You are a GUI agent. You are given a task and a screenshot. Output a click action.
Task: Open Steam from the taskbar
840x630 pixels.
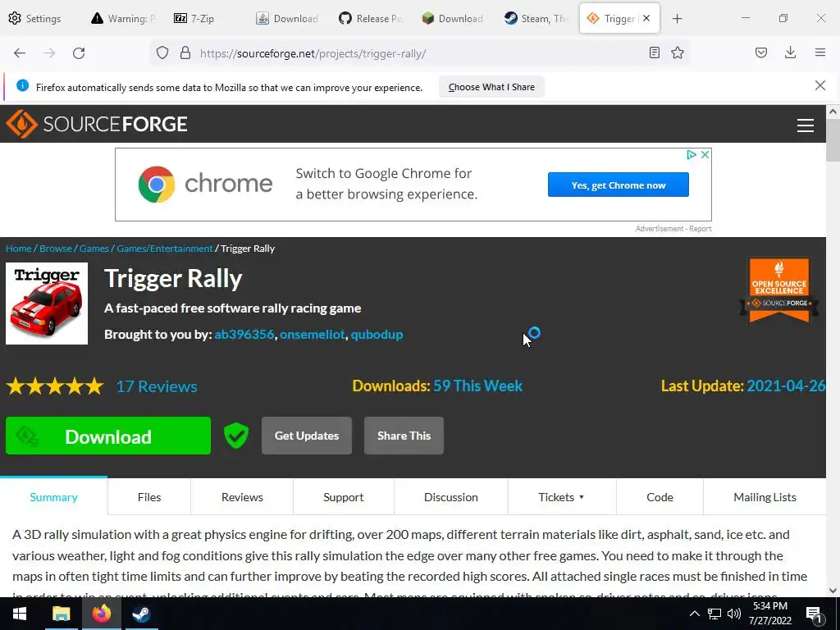pos(141,614)
